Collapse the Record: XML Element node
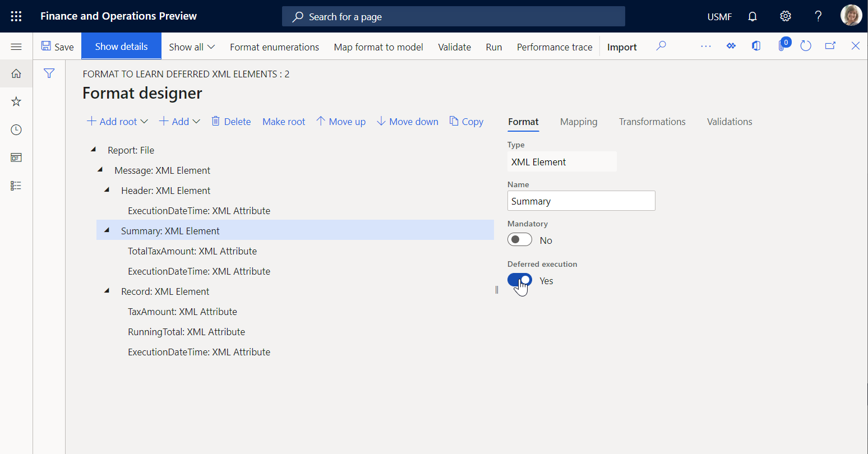Screen dimensions: 868x454 [x=107, y=290]
